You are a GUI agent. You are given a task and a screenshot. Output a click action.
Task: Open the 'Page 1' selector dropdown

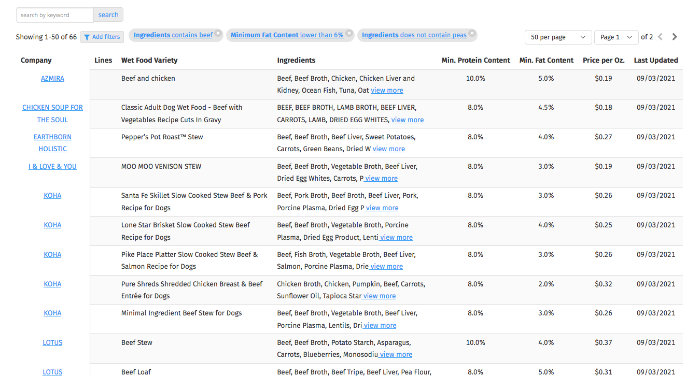(x=616, y=37)
